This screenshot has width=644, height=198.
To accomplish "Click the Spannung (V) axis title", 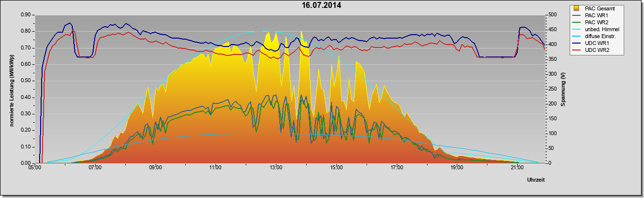I will 563,90.
